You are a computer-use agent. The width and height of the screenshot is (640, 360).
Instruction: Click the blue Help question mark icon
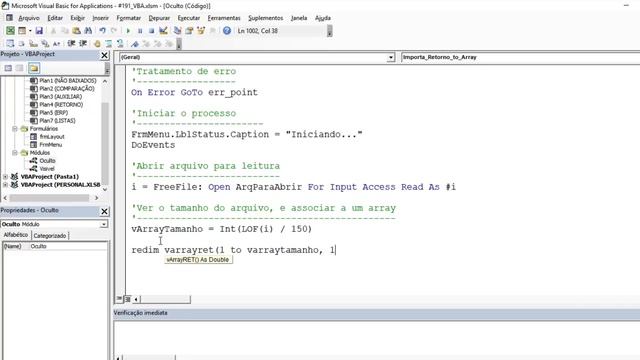click(x=227, y=31)
